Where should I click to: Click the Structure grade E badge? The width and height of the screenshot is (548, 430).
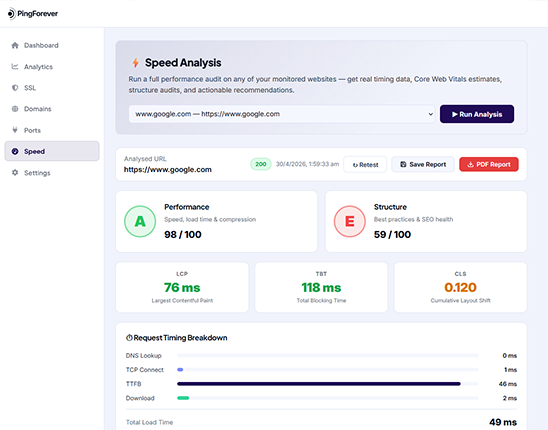click(x=349, y=221)
